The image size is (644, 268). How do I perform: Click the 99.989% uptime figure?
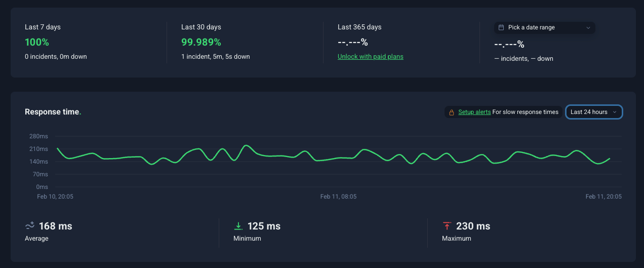pyautogui.click(x=201, y=42)
